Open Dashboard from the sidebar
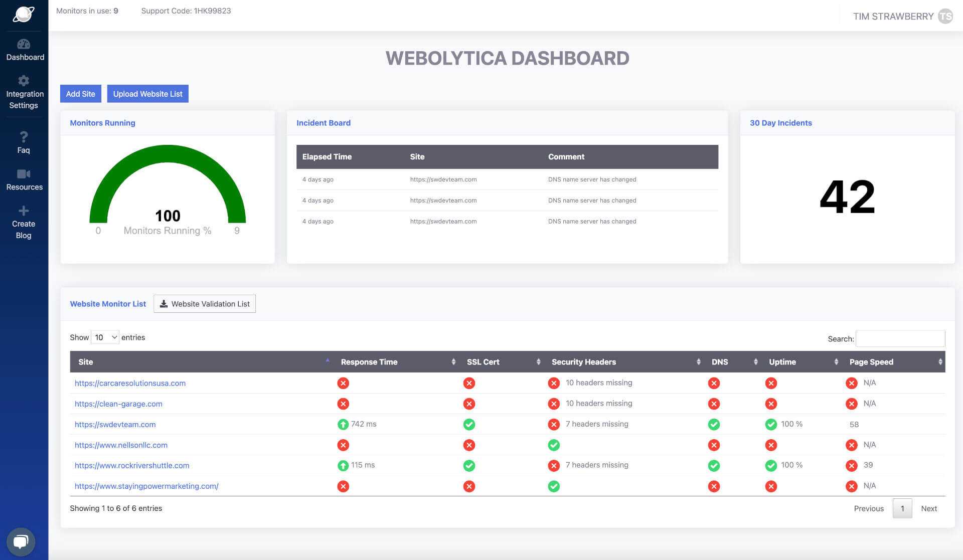This screenshot has width=963, height=560. coord(25,50)
